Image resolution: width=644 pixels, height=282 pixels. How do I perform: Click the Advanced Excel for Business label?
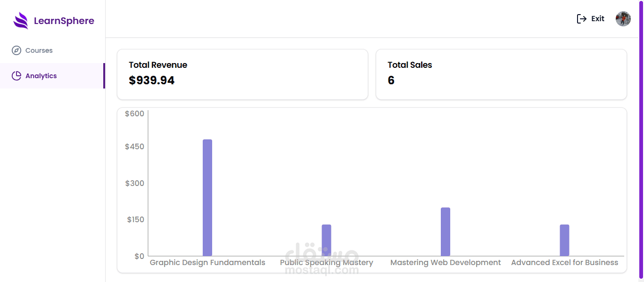point(564,263)
